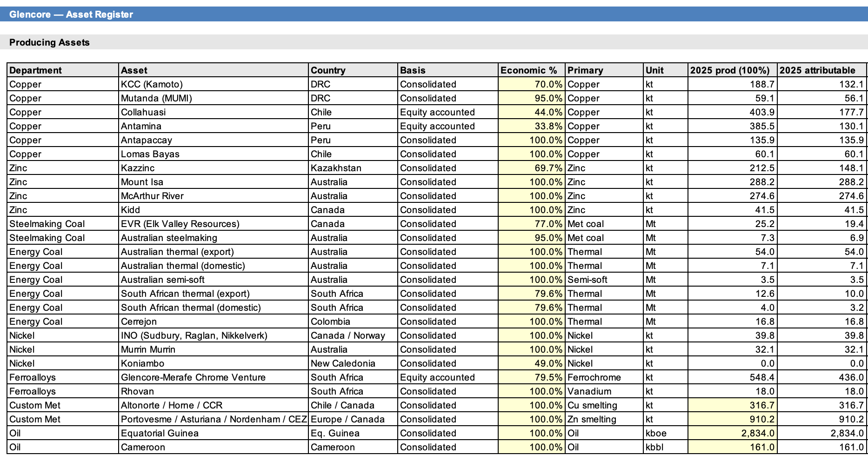This screenshot has height=455, width=868.
Task: Click the "2025 attributable" column header
Action: [822, 70]
